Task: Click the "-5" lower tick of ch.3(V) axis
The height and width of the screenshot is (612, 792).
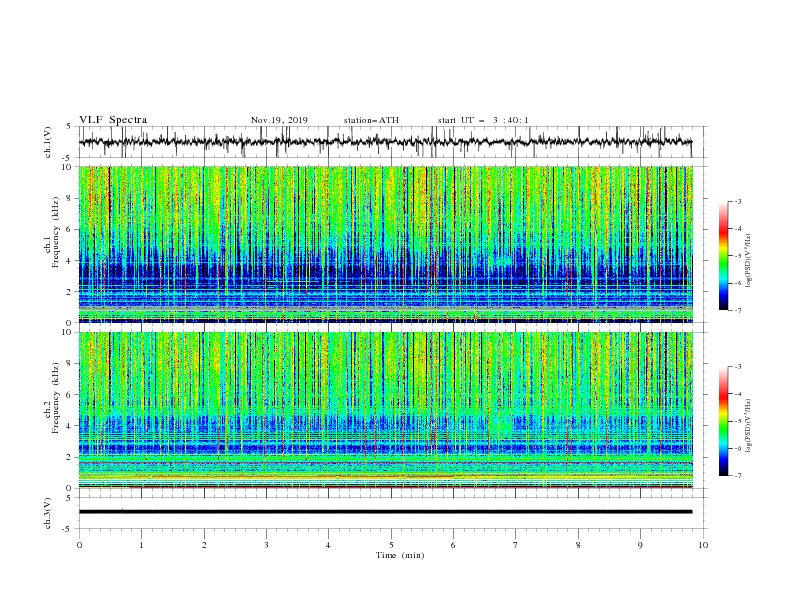Action: (68, 529)
